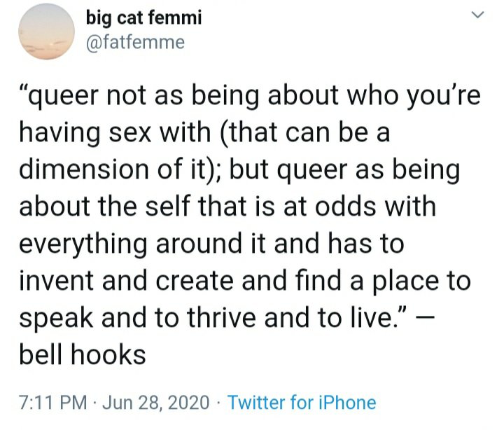This screenshot has height=430, width=504.
Task: Open the big cat femmi display name
Action: [x=143, y=18]
